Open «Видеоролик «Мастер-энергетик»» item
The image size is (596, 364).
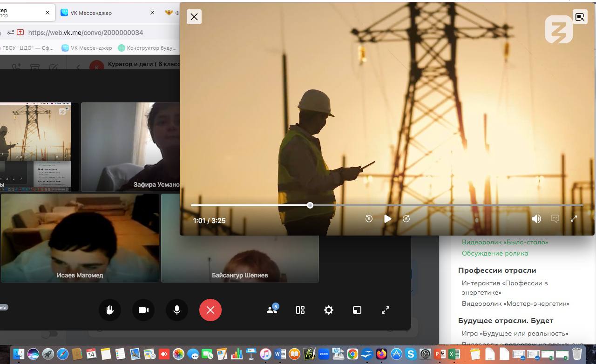click(515, 304)
